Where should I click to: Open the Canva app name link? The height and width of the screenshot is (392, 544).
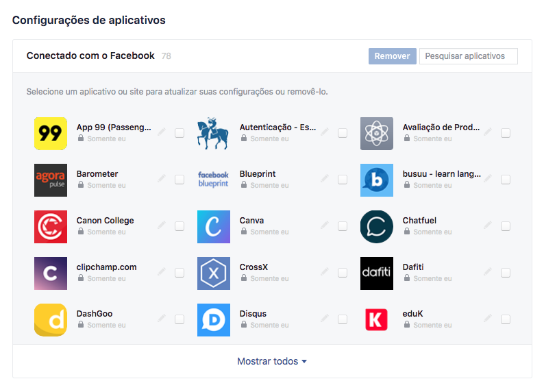251,220
